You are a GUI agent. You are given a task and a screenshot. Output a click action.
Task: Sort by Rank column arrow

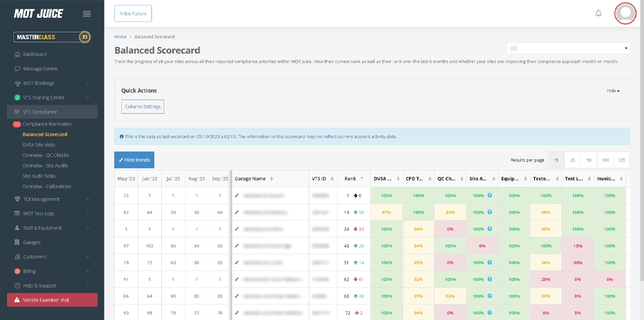(362, 179)
